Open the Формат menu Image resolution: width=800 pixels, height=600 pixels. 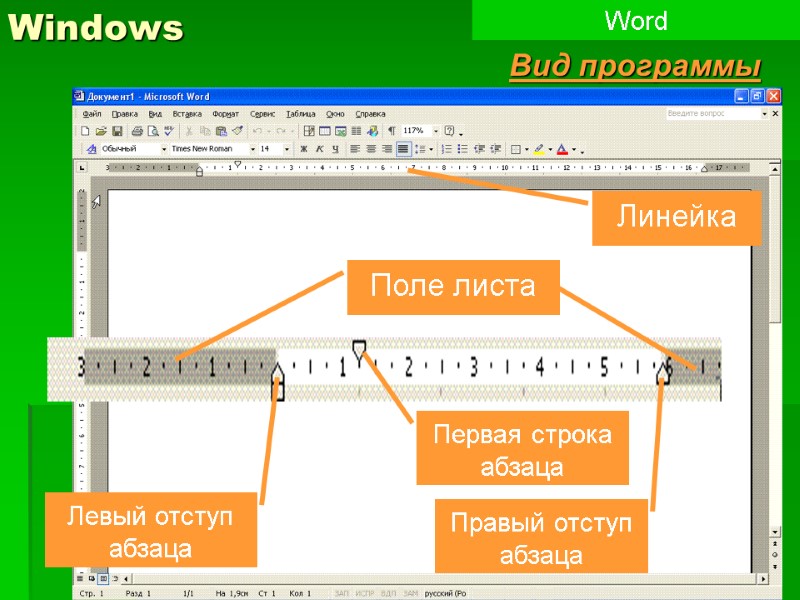pos(226,114)
